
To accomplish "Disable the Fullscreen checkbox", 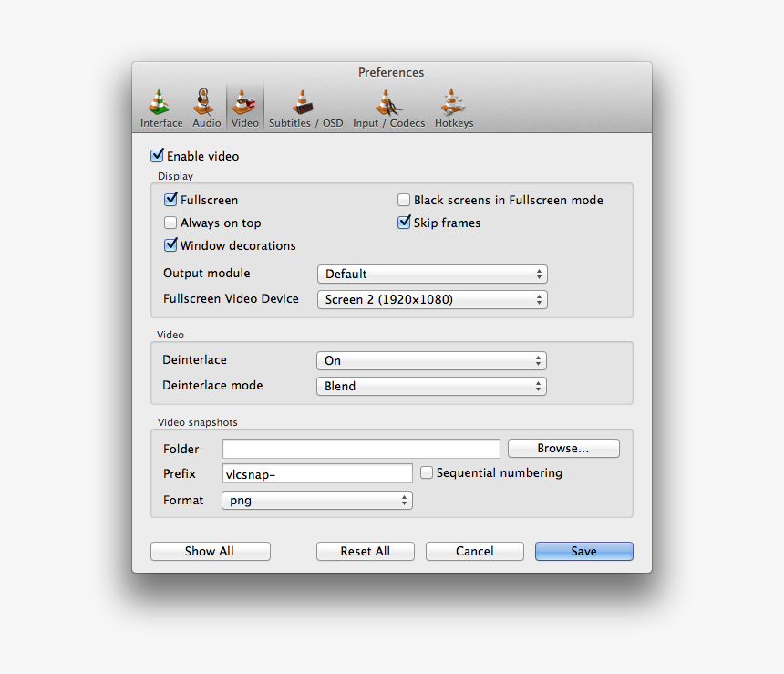I will pos(170,200).
